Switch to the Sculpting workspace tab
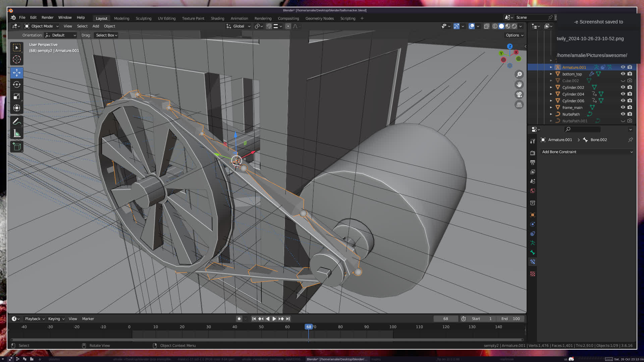 (144, 18)
